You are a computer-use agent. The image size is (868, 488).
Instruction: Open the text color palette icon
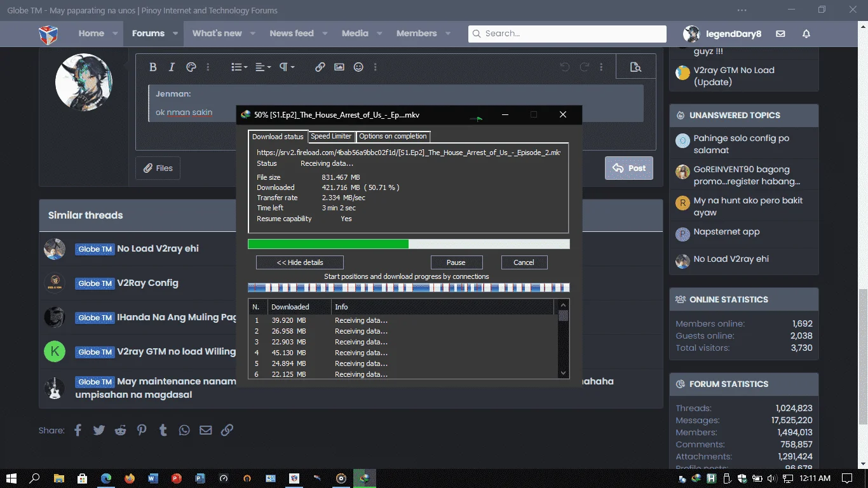[191, 67]
